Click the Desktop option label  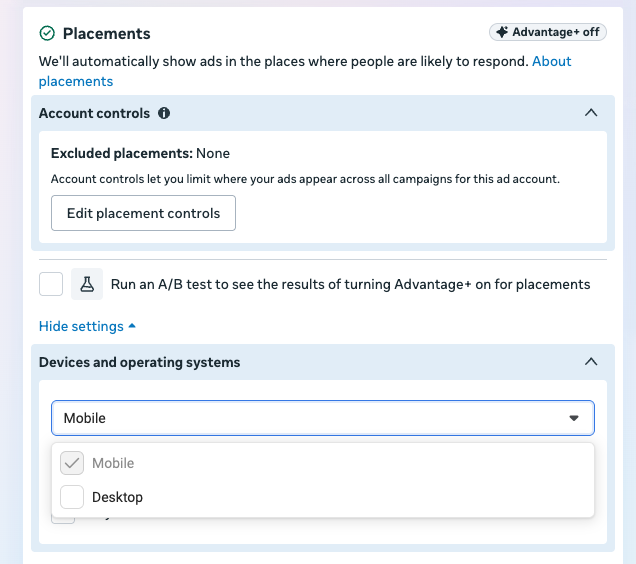click(117, 497)
